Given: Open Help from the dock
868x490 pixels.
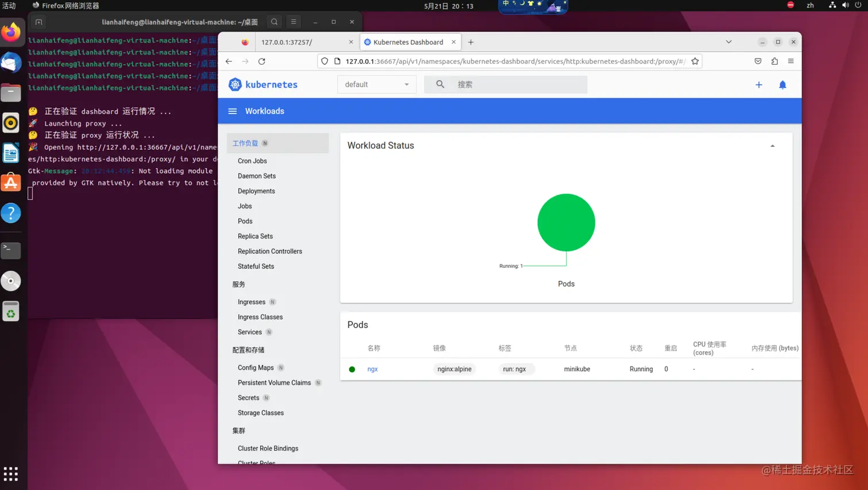Looking at the screenshot, I should 11,213.
